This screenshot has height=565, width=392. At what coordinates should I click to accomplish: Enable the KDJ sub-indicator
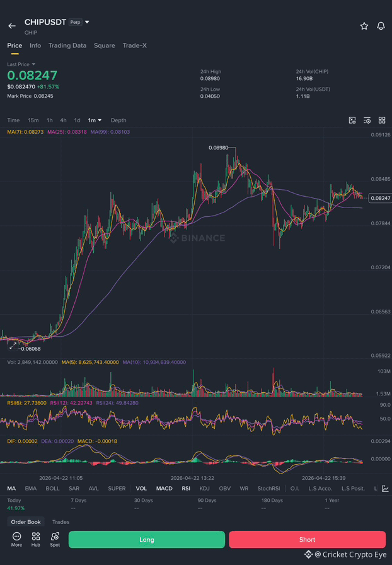(x=204, y=489)
